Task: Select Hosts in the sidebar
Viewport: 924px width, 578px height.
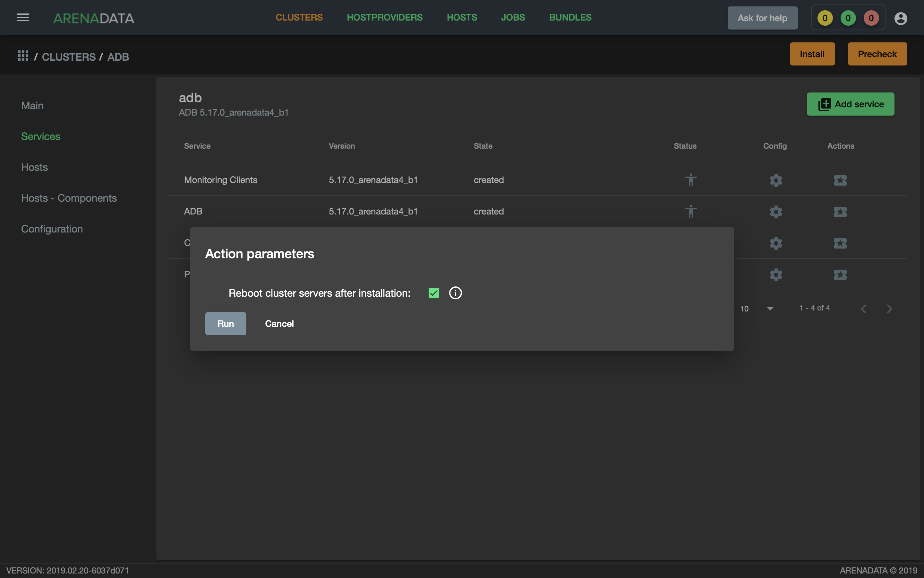Action: (34, 167)
